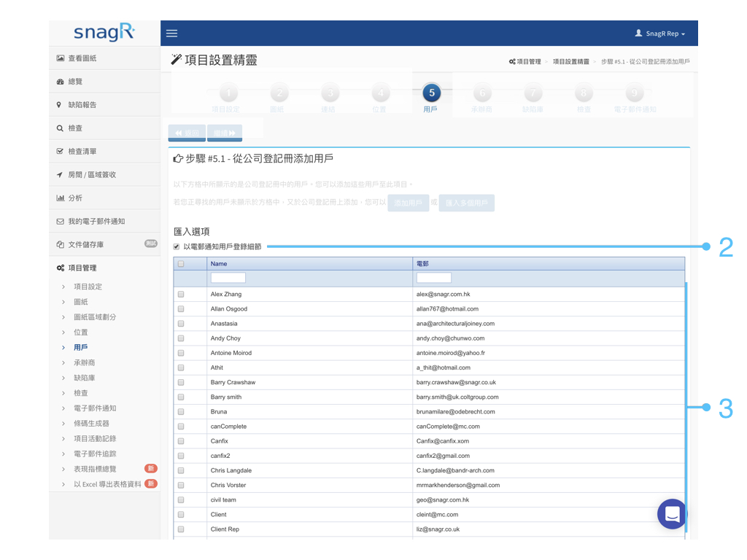Viewport: 747px width, 560px height.
Task: Click the gears icon in the breadcrumb
Action: [512, 61]
